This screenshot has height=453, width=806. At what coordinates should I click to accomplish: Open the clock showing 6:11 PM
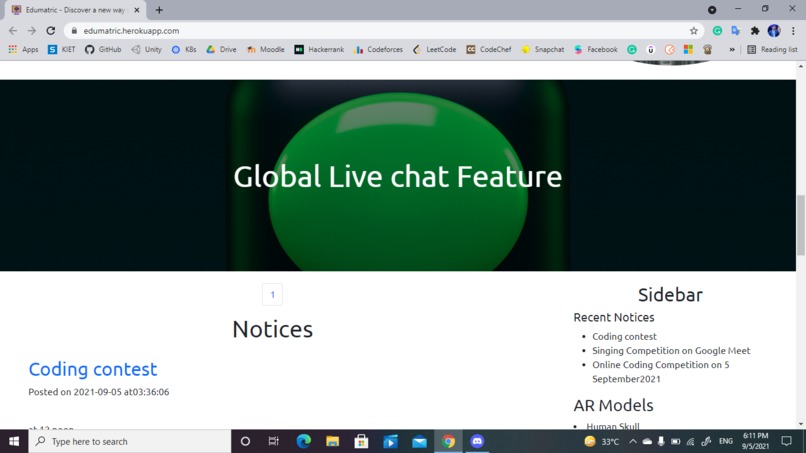(755, 441)
